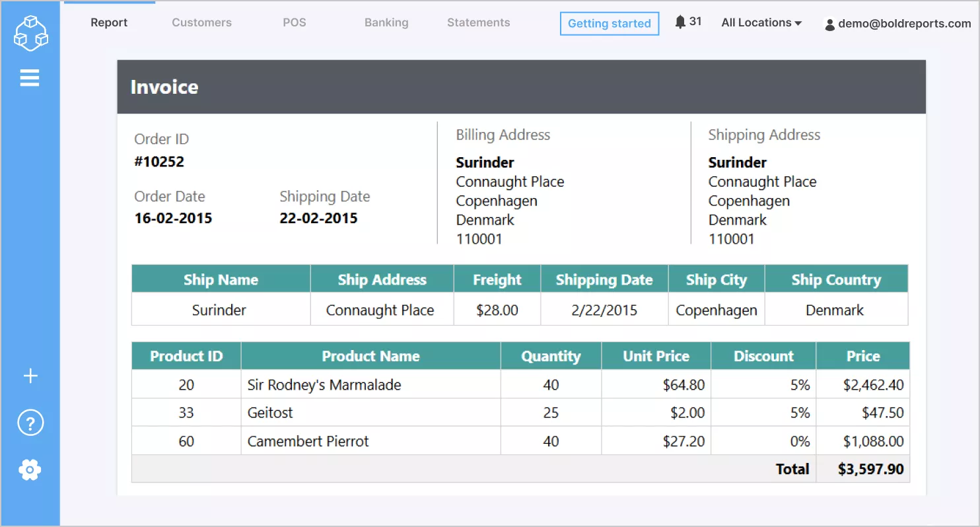
Task: Click the Price column header
Action: [x=863, y=356]
